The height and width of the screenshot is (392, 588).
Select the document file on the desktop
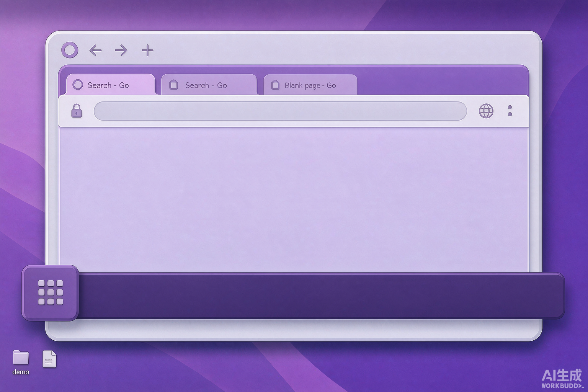pos(49,359)
